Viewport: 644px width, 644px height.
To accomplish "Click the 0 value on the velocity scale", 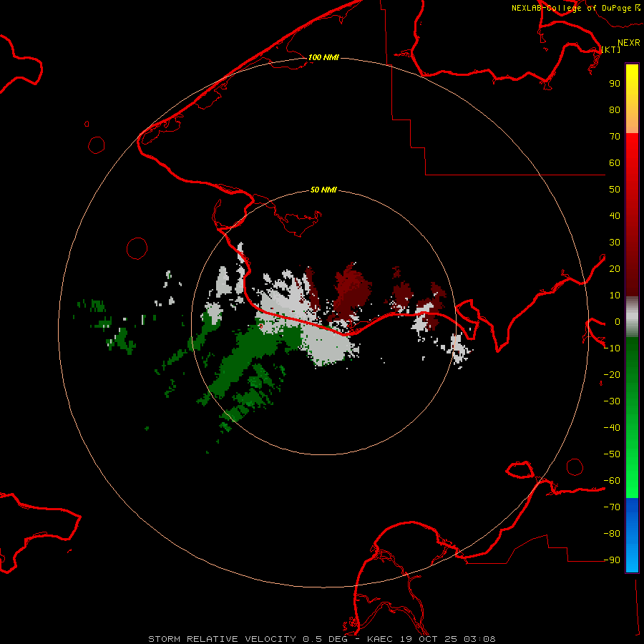I will (x=618, y=322).
